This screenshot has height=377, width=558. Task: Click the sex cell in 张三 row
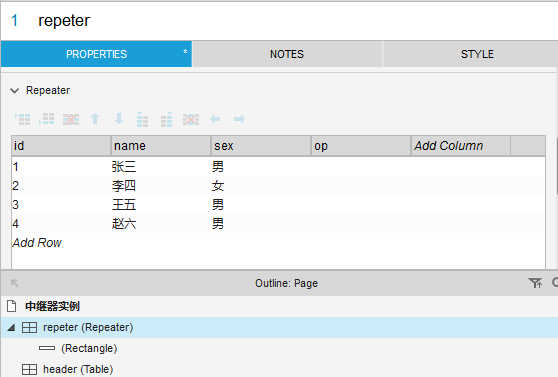(x=261, y=167)
